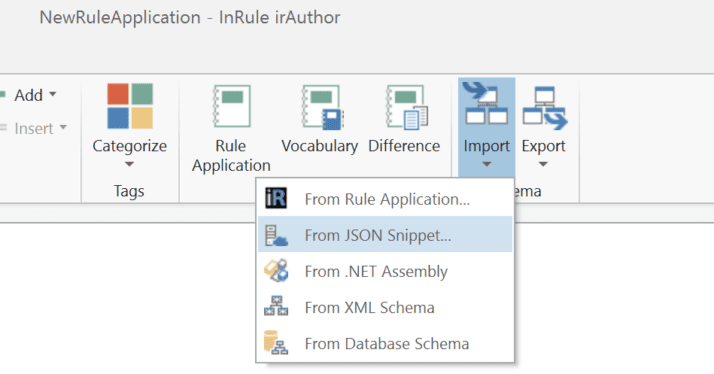Expand the Export dropdown arrow
This screenshot has height=374, width=714.
[543, 164]
